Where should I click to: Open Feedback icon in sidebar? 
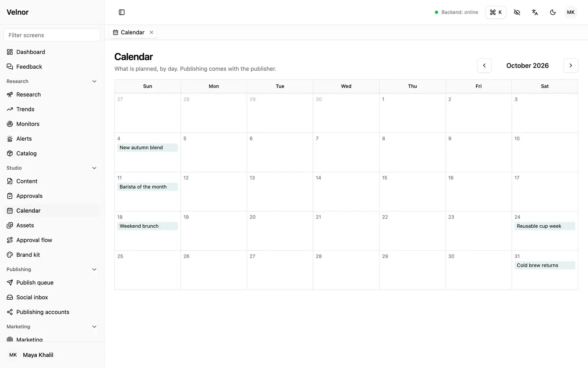10,67
